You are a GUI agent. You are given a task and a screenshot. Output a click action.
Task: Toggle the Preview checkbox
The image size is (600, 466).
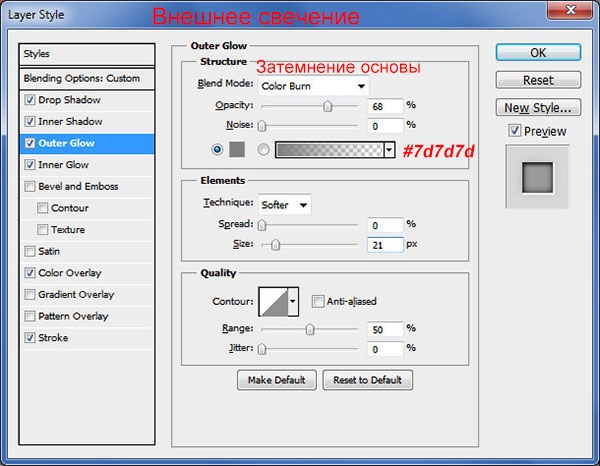pos(514,130)
